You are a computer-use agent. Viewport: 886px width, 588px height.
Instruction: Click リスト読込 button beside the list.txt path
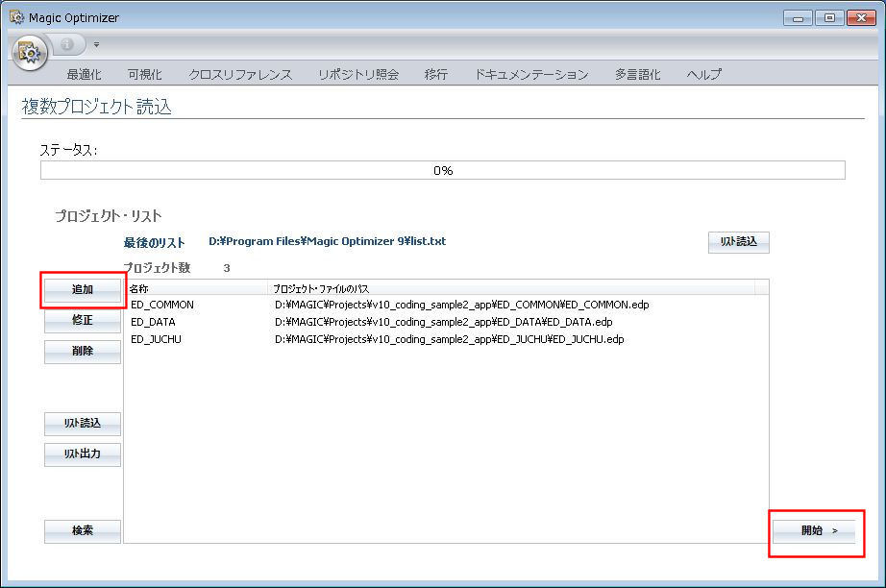(x=738, y=242)
